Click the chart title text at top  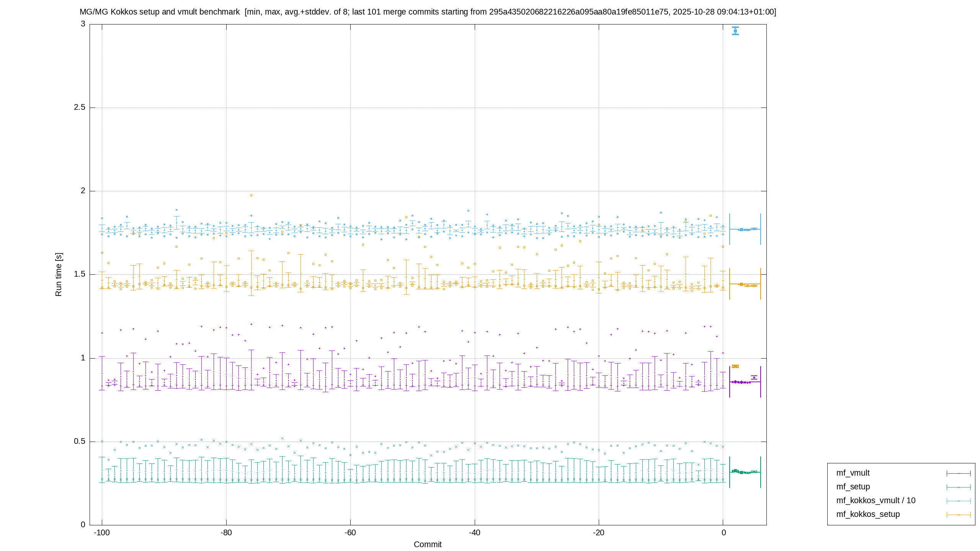point(428,12)
